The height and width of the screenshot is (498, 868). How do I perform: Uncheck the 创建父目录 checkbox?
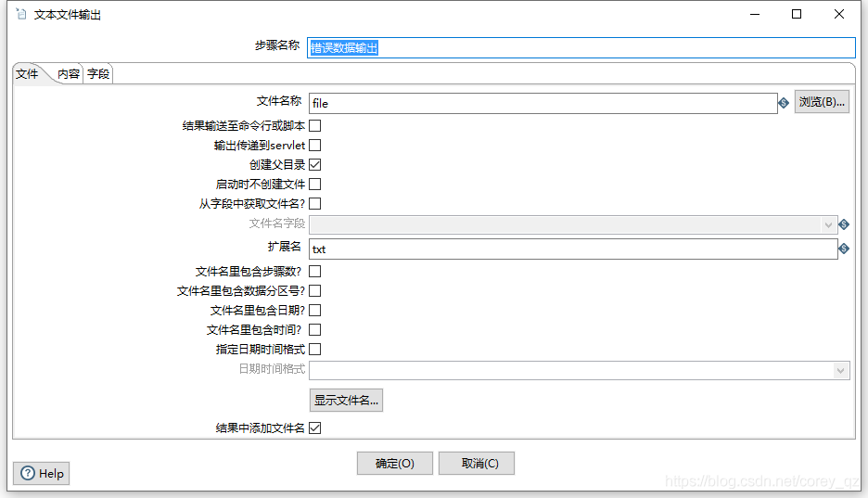315,165
